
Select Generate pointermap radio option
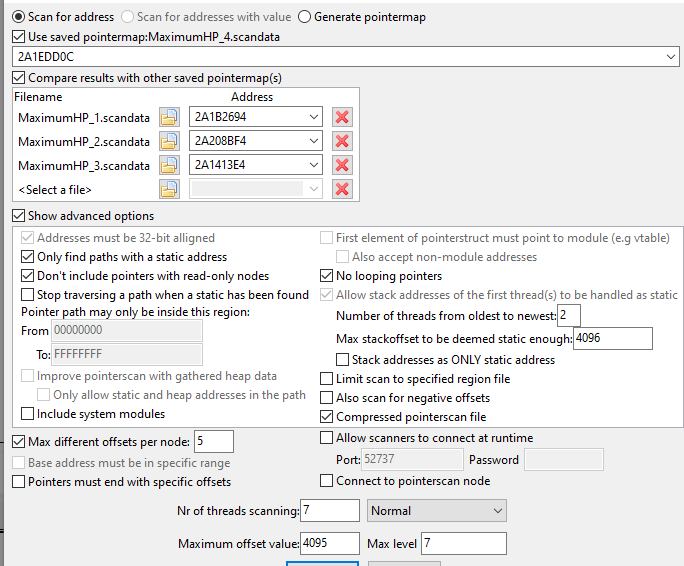(305, 16)
